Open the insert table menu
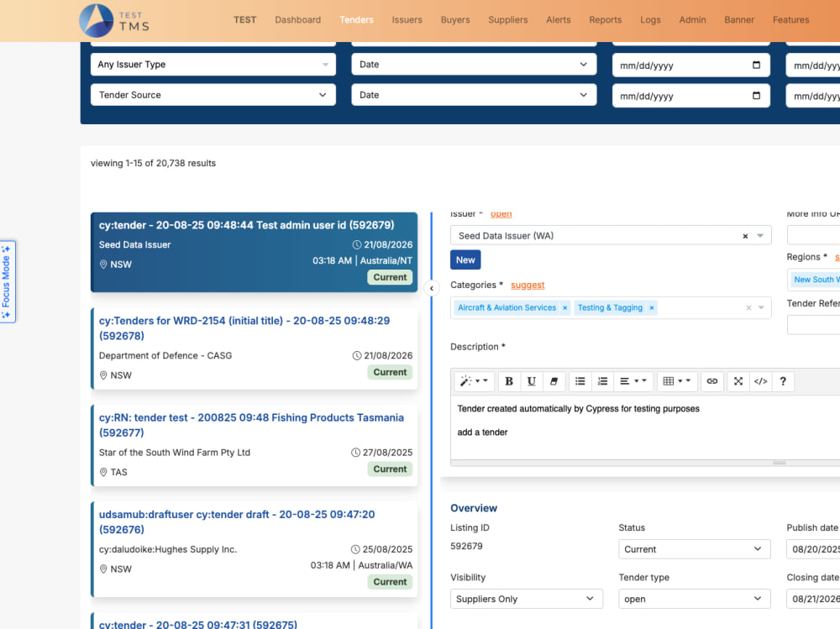Image resolution: width=840 pixels, height=629 pixels. 677,381
